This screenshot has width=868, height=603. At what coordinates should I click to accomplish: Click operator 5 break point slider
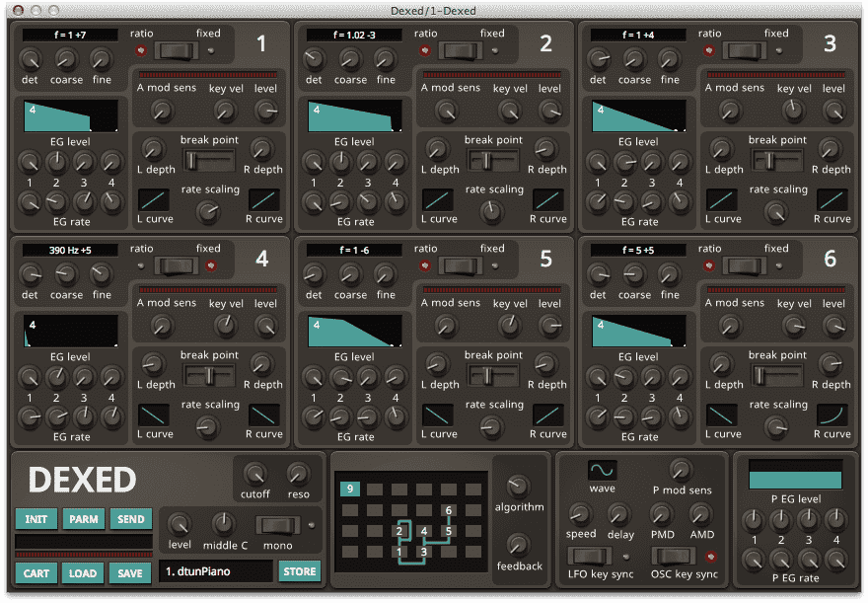tap(493, 377)
